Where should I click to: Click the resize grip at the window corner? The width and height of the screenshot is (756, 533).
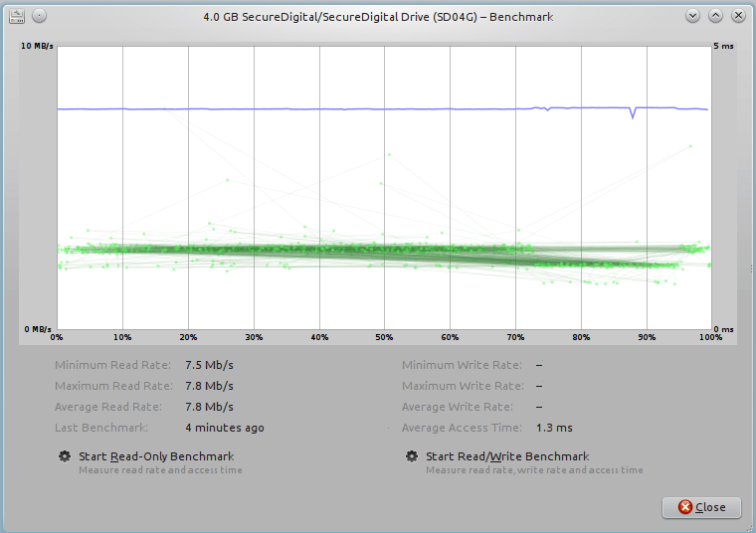coord(750,528)
